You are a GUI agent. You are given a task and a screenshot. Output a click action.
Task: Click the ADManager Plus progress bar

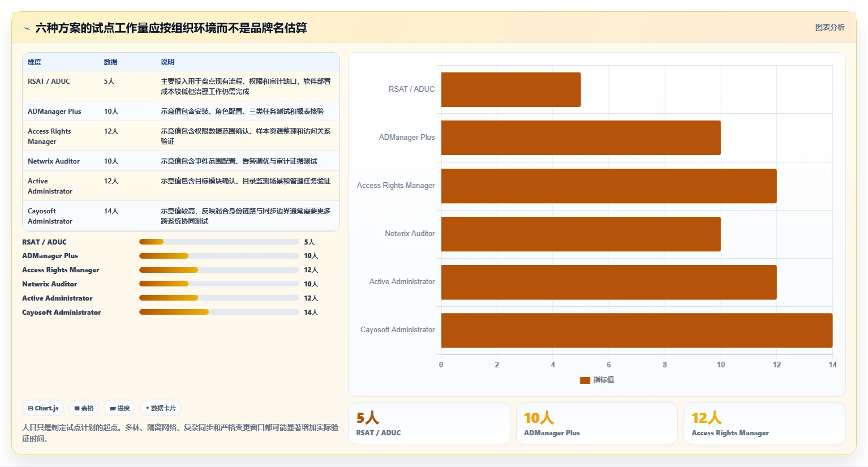pos(219,256)
